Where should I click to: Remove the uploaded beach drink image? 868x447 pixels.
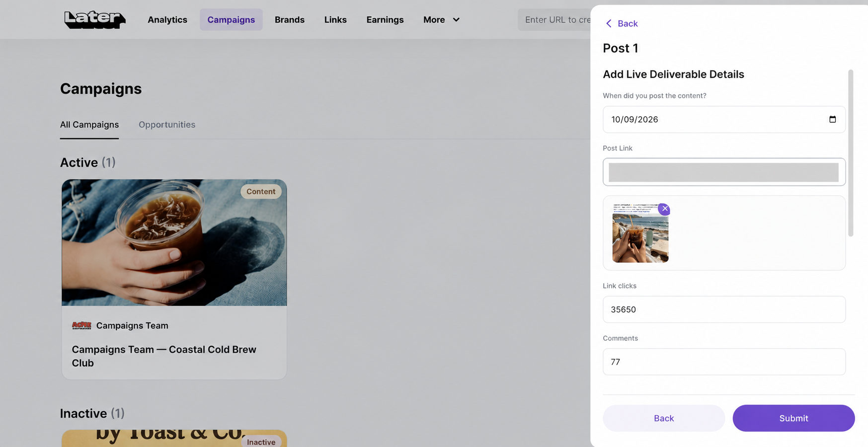pyautogui.click(x=664, y=209)
